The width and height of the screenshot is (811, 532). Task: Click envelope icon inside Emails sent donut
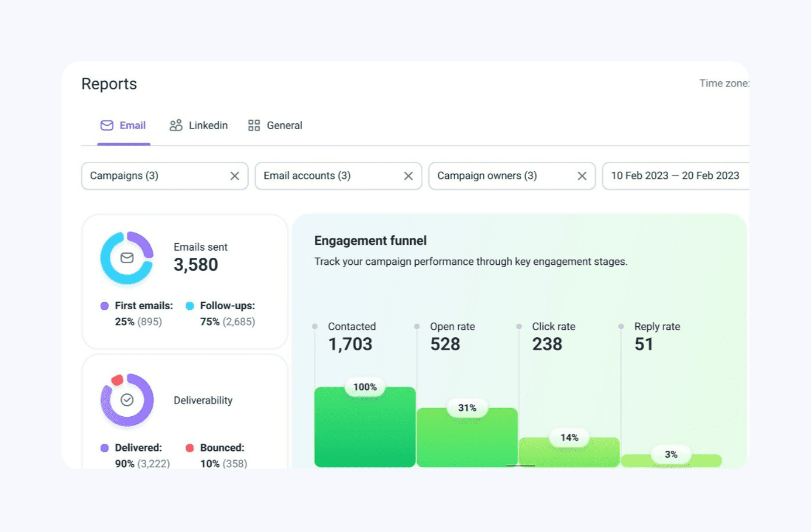[x=127, y=258]
